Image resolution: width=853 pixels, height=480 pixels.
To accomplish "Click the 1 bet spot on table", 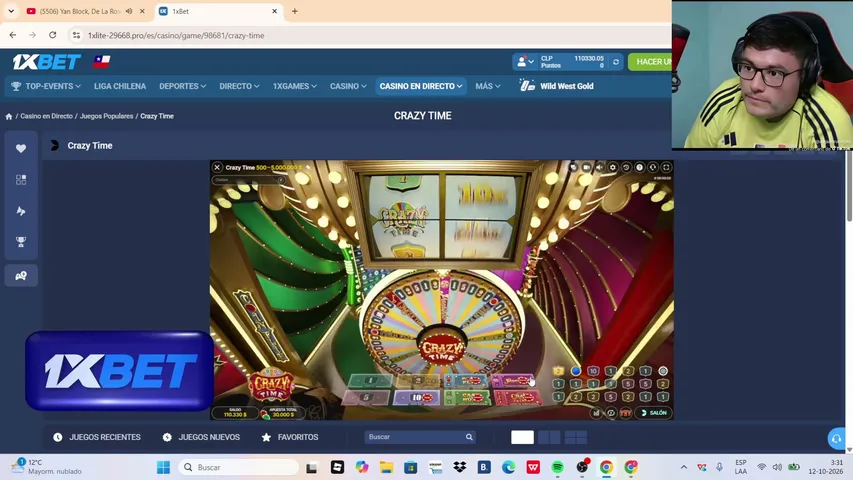I will coord(370,381).
